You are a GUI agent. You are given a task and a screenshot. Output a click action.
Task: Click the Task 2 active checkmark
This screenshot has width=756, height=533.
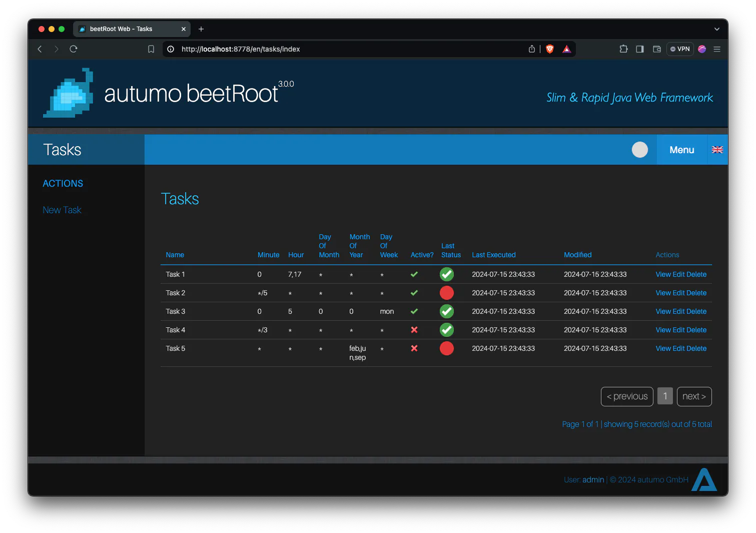click(414, 293)
